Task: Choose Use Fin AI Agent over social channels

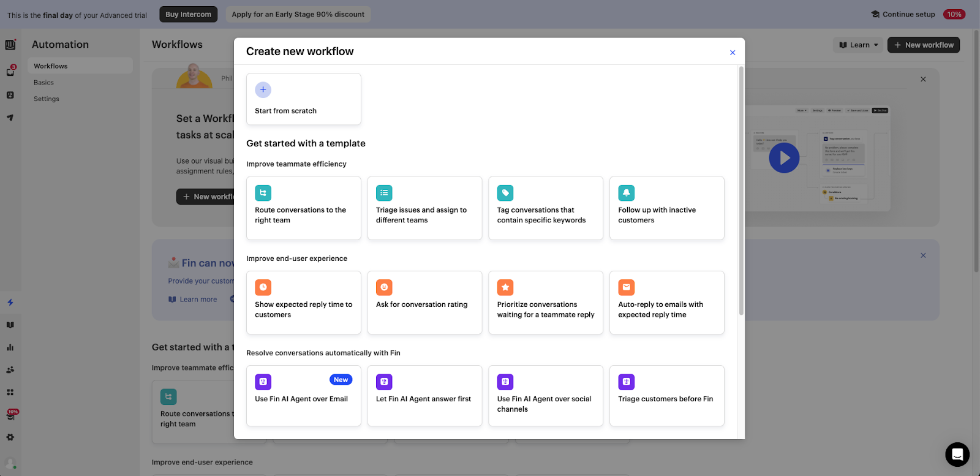Action: 546,396
